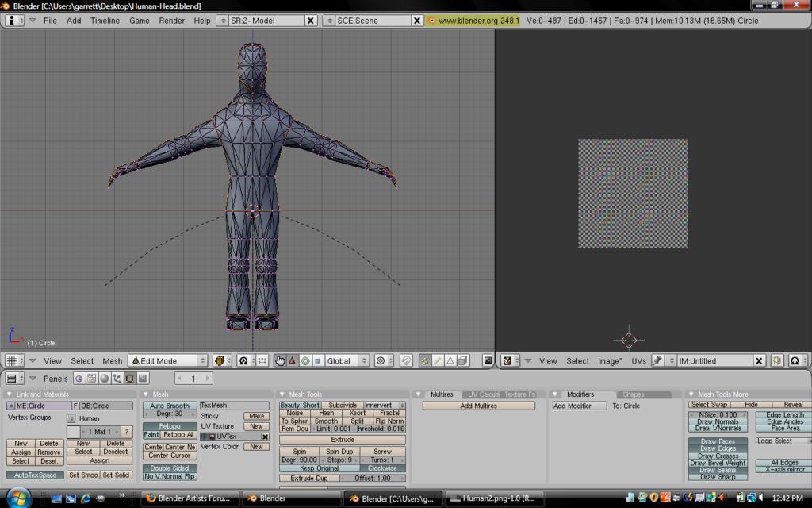
Task: Select the translate manipulator triangle icon
Action: 292,361
